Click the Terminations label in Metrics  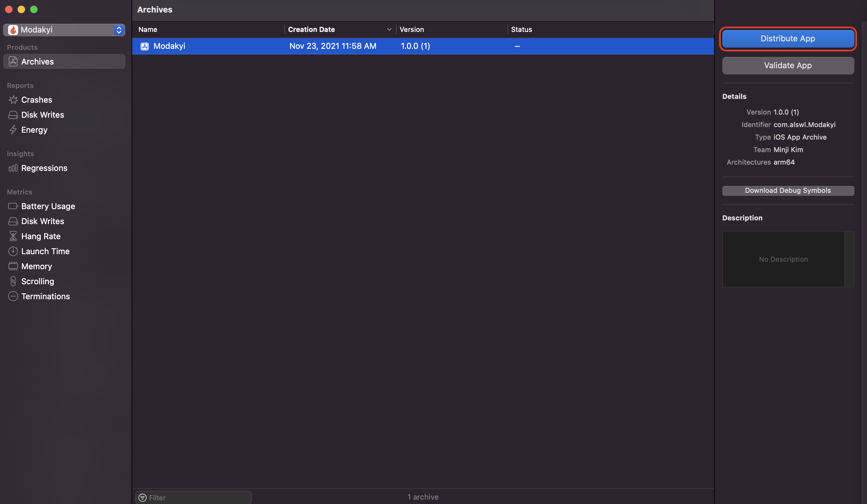click(45, 296)
